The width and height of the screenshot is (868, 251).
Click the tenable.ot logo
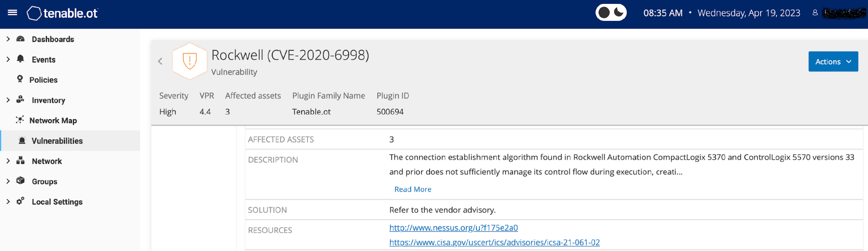point(63,13)
